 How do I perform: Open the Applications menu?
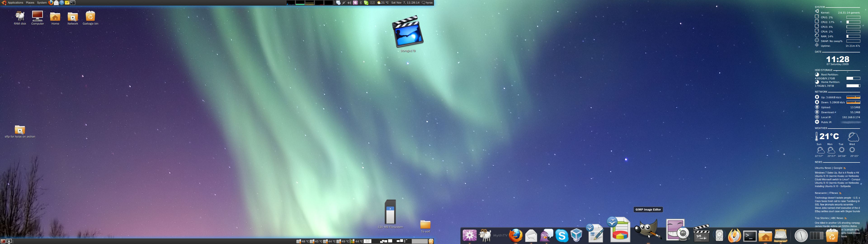tap(12, 3)
